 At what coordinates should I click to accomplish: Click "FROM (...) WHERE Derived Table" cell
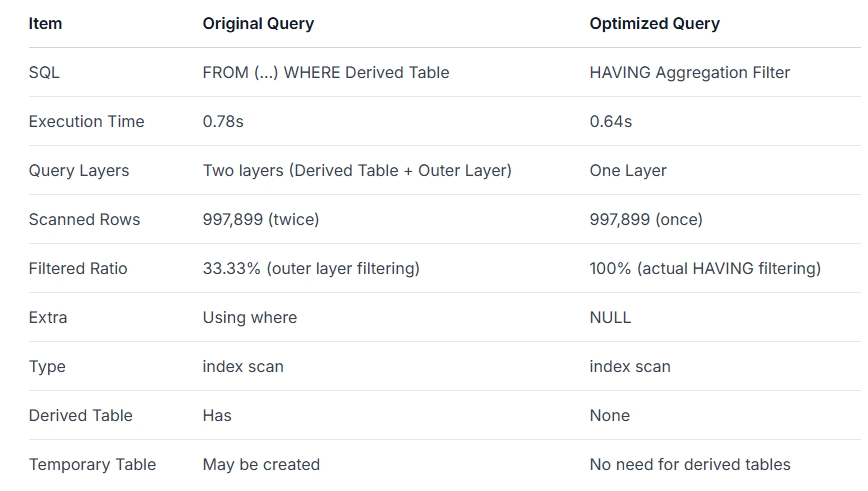pos(325,72)
